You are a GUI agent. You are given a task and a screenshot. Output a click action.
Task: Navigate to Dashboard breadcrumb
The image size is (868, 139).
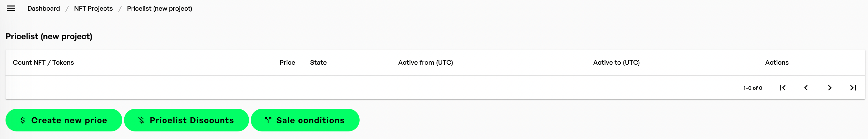point(44,9)
